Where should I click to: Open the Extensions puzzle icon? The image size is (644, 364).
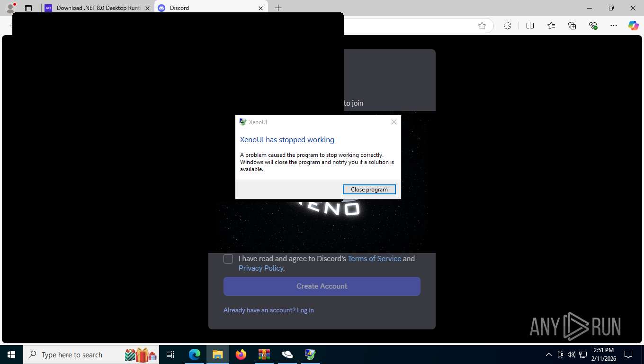507,26
